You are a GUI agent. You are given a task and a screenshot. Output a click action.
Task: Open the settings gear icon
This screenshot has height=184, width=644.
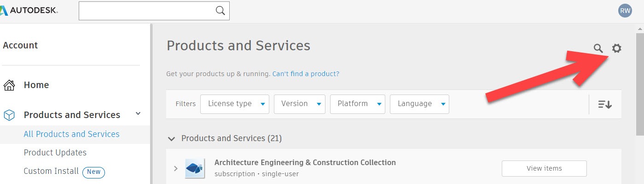coord(616,48)
